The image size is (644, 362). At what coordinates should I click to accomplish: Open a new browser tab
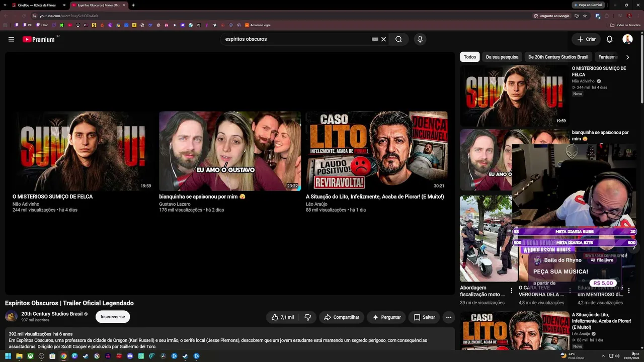click(133, 5)
